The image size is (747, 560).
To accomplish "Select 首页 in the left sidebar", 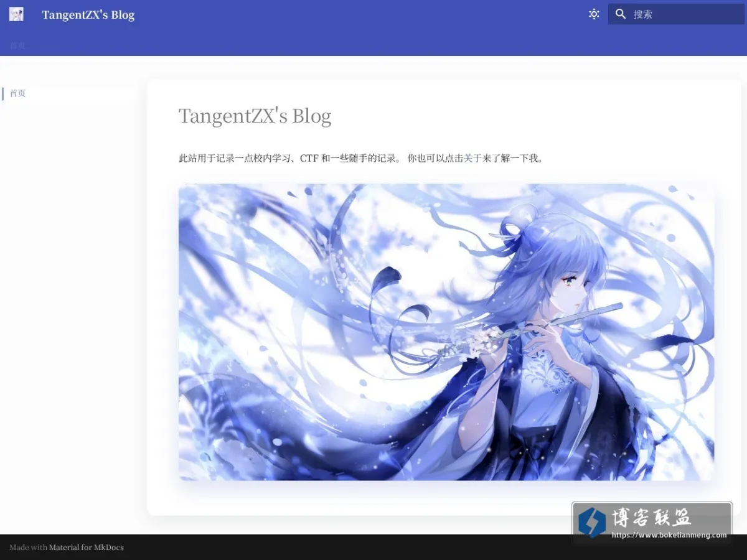I will click(17, 93).
